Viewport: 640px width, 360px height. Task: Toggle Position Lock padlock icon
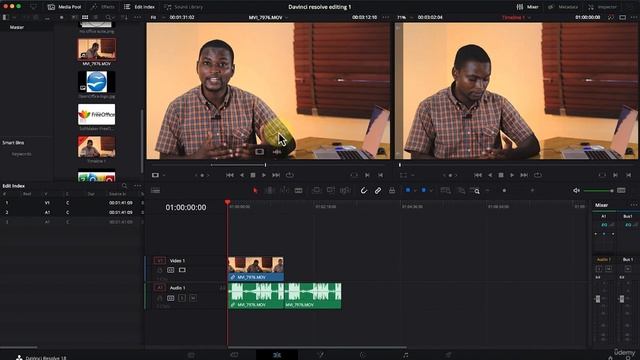click(x=392, y=191)
